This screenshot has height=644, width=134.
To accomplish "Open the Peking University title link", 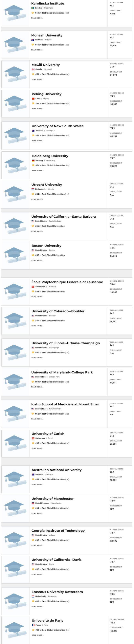I will pyautogui.click(x=47, y=94).
